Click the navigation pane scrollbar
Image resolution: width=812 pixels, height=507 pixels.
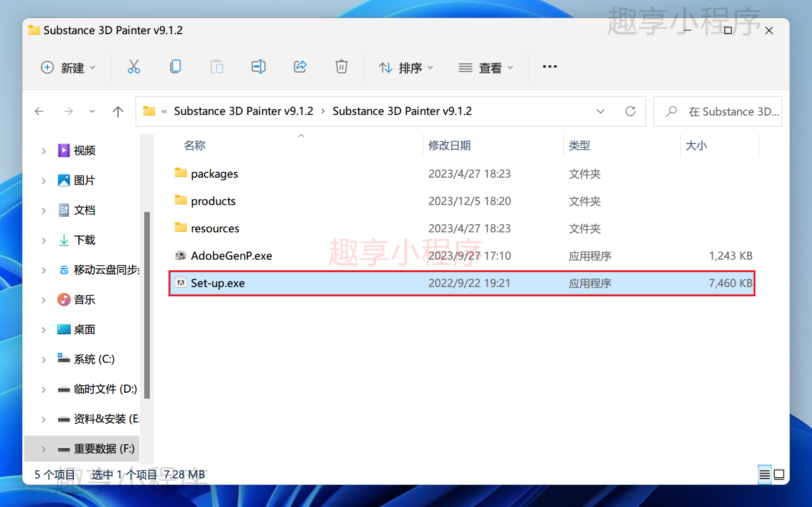[147, 304]
